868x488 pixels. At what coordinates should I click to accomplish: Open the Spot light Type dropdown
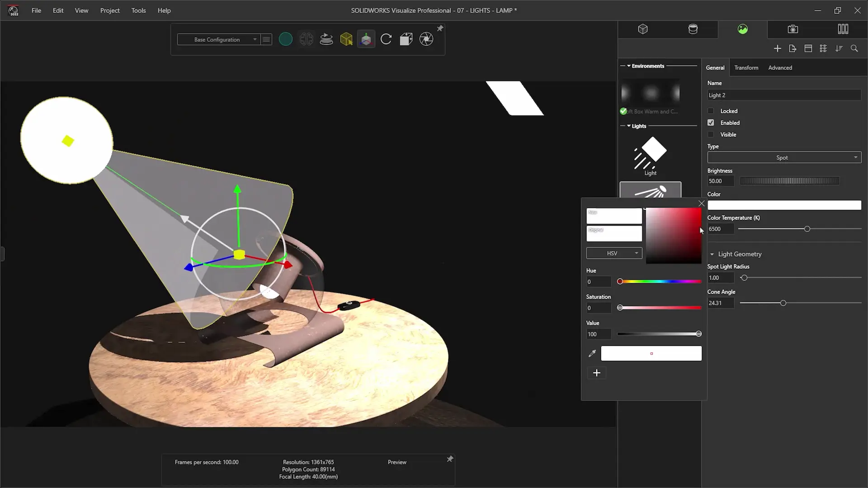point(784,158)
